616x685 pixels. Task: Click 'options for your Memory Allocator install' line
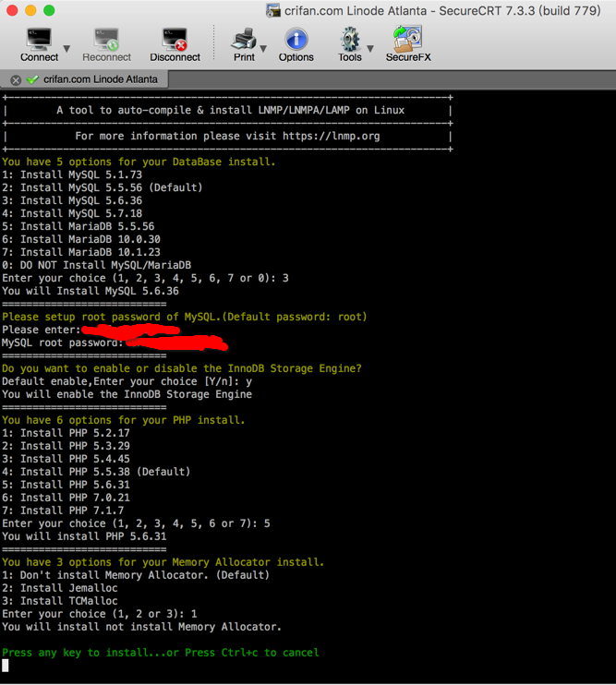(x=163, y=562)
